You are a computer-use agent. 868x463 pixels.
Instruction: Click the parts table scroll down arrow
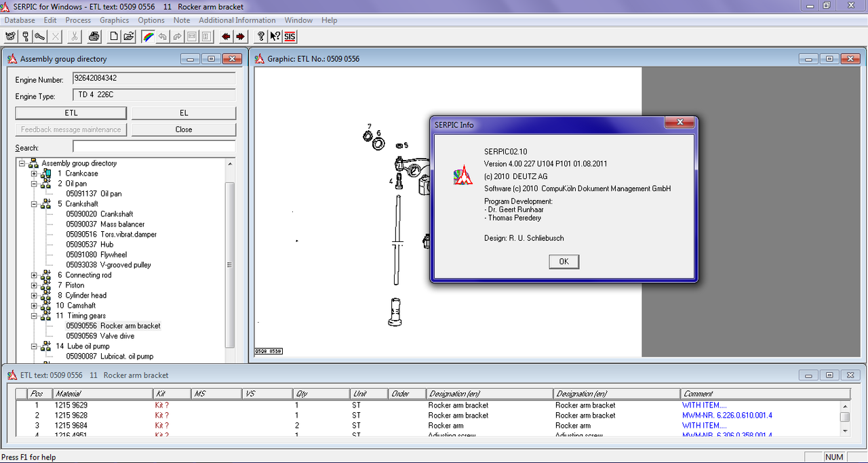click(845, 430)
